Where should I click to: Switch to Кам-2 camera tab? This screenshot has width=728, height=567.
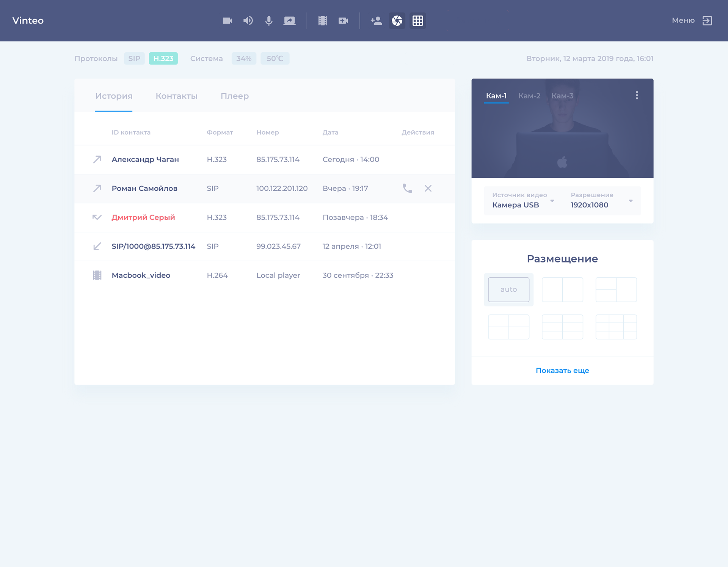[529, 96]
